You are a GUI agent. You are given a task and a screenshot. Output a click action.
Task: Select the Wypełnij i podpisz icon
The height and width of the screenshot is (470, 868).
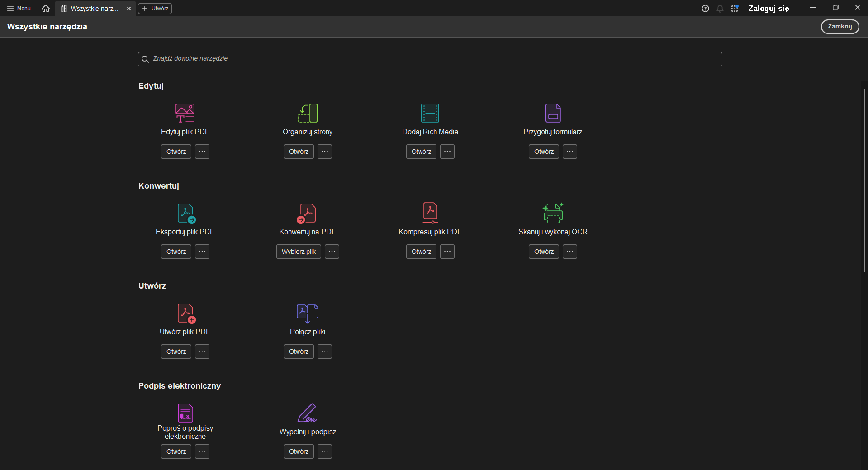click(308, 413)
